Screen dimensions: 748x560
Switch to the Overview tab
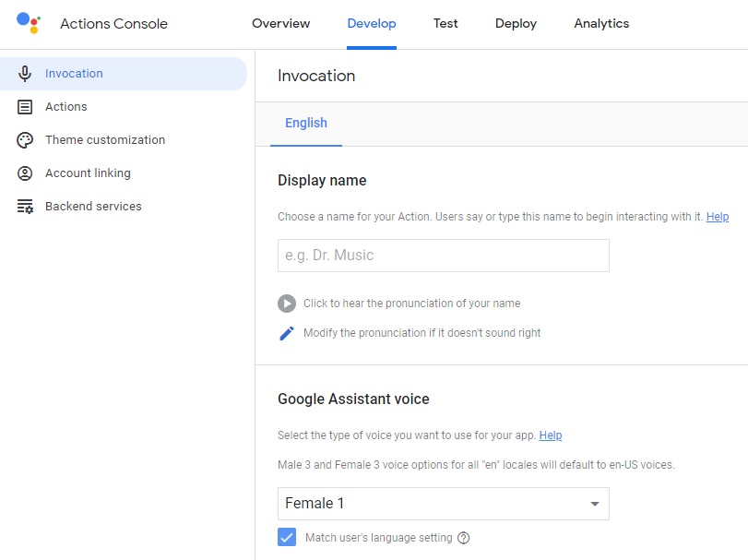(x=281, y=24)
